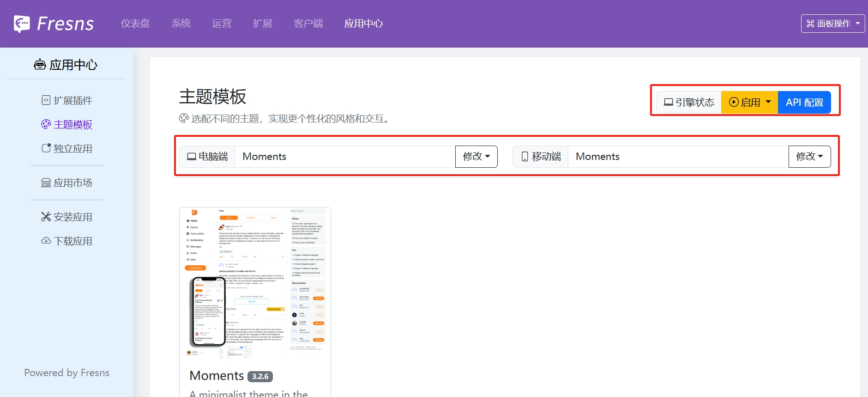
Task: Click the 电脑端 Moments theme field
Action: (x=345, y=157)
